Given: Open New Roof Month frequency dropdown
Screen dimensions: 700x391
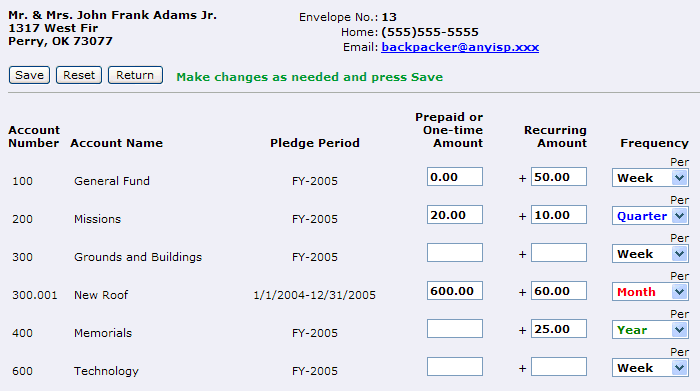Looking at the screenshot, I should tap(650, 291).
